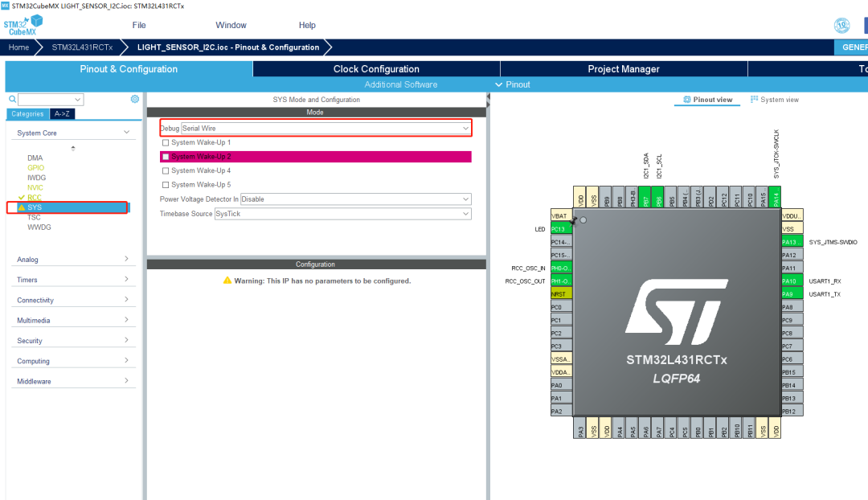The image size is (868, 500).
Task: Switch to Clock Configuration tab
Action: point(376,68)
